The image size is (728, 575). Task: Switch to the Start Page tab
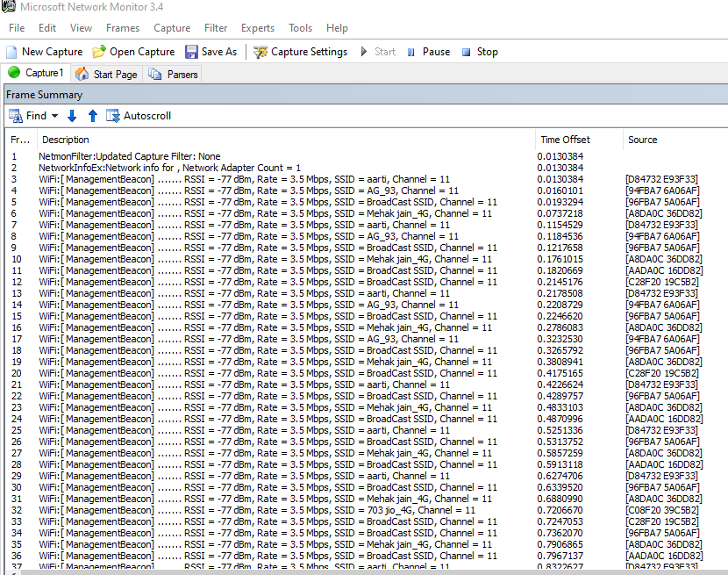point(106,75)
